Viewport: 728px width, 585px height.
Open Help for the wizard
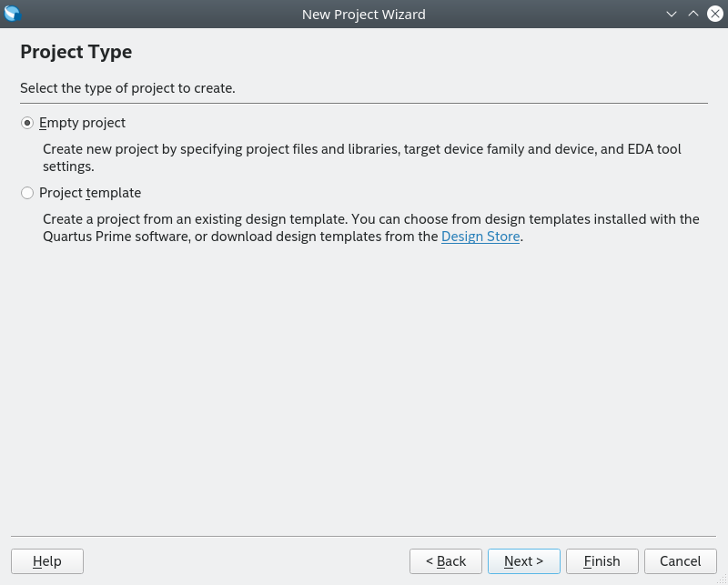47,561
